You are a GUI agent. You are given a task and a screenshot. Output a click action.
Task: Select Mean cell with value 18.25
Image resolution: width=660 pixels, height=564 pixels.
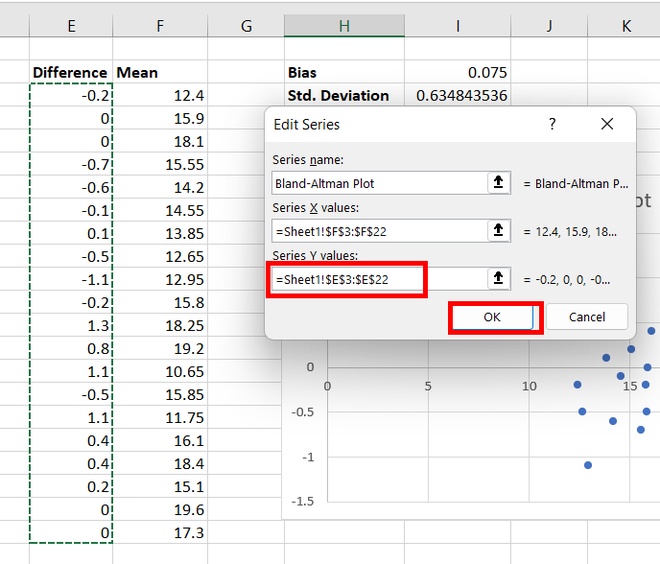(160, 325)
